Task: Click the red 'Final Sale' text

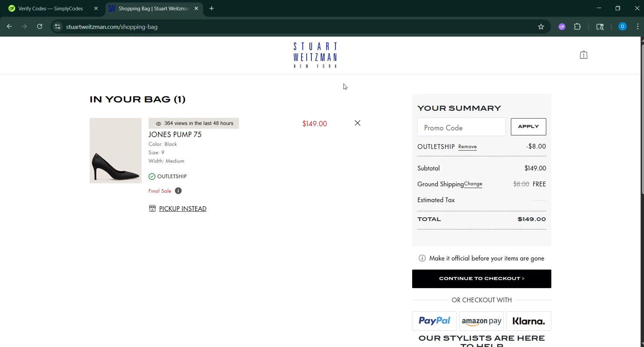Action: (160, 191)
